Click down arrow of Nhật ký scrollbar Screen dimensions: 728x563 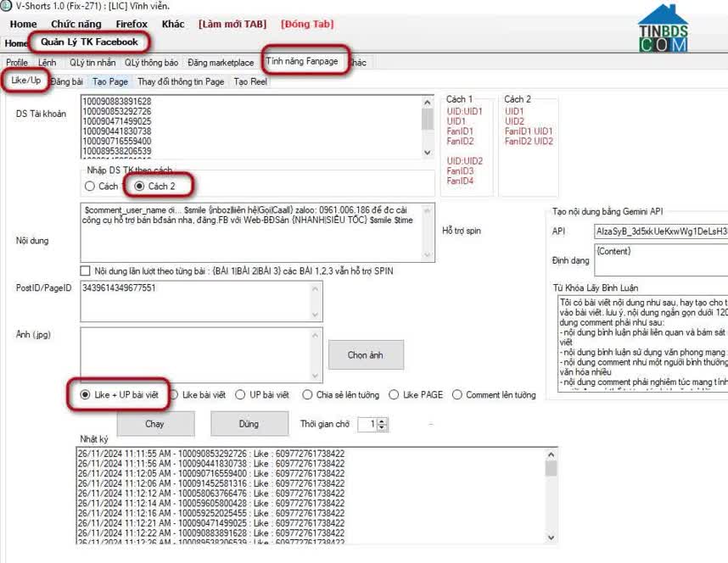click(551, 538)
